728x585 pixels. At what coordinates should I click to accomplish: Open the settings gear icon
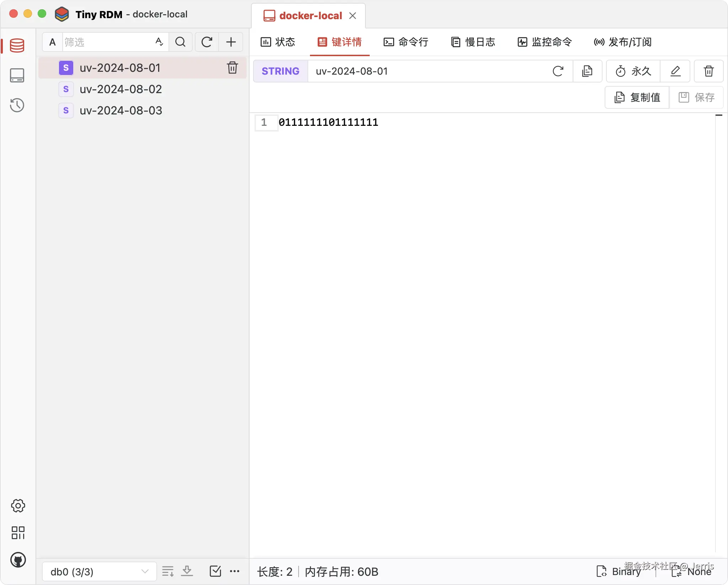click(18, 506)
